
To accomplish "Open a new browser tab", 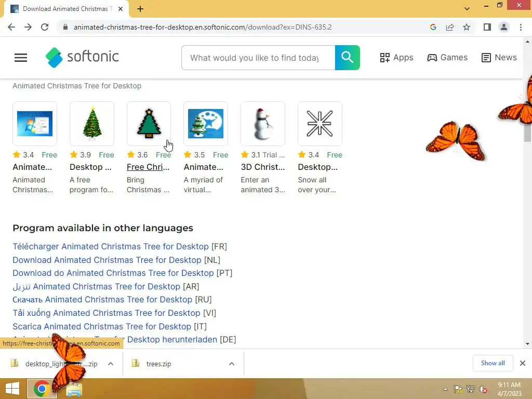I will [140, 9].
